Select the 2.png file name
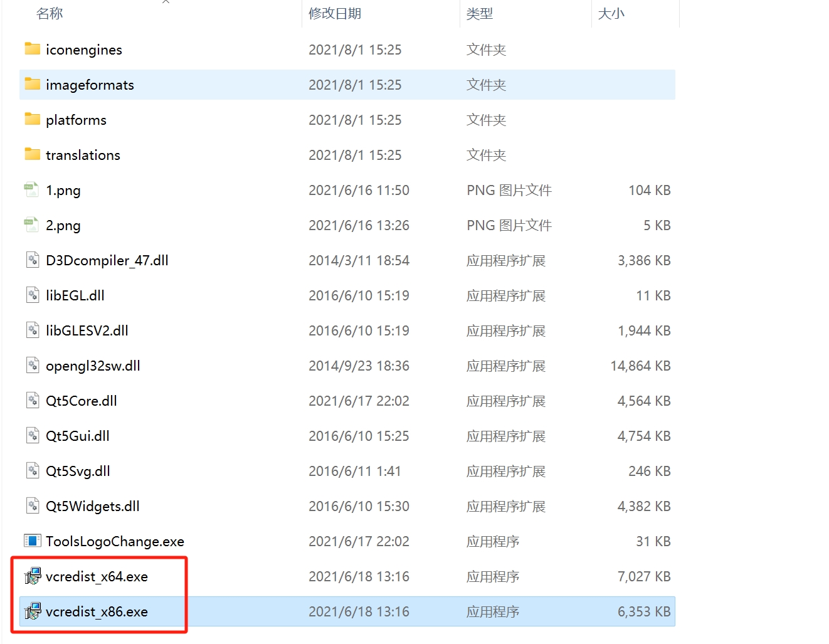This screenshot has height=644, width=829. click(x=63, y=225)
